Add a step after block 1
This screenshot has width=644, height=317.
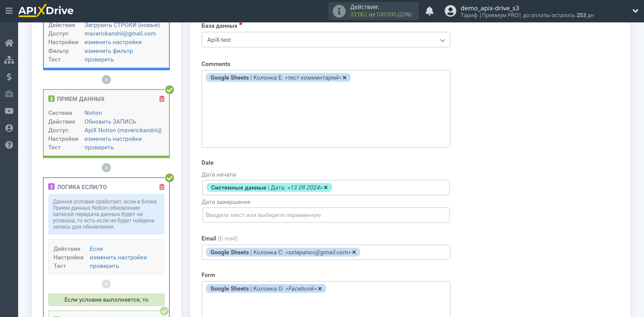(106, 80)
